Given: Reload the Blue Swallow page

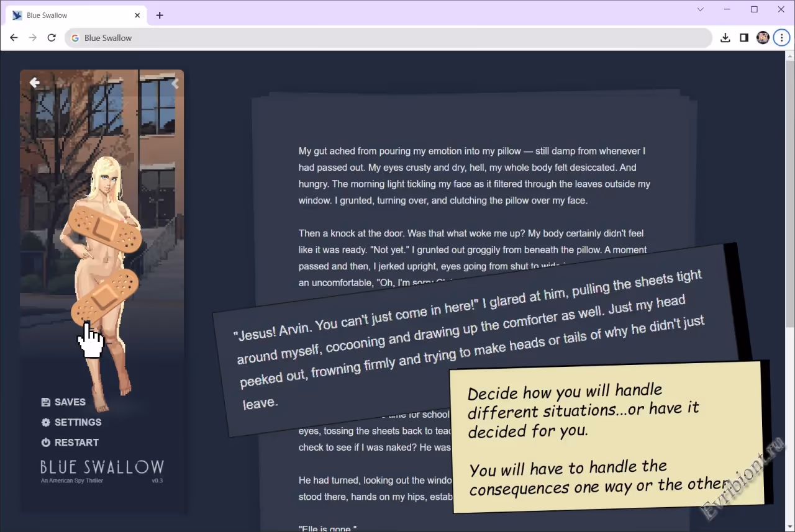Looking at the screenshot, I should [52, 38].
